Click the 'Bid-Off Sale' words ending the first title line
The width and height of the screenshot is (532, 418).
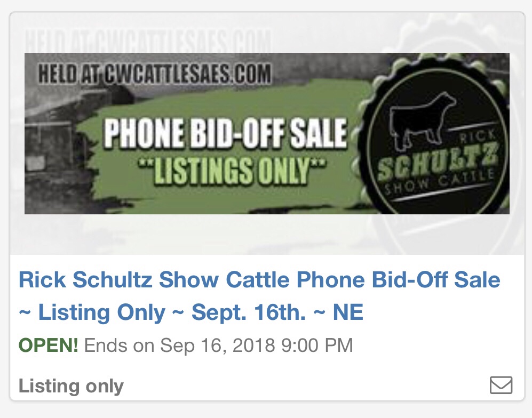pyautogui.click(x=436, y=280)
